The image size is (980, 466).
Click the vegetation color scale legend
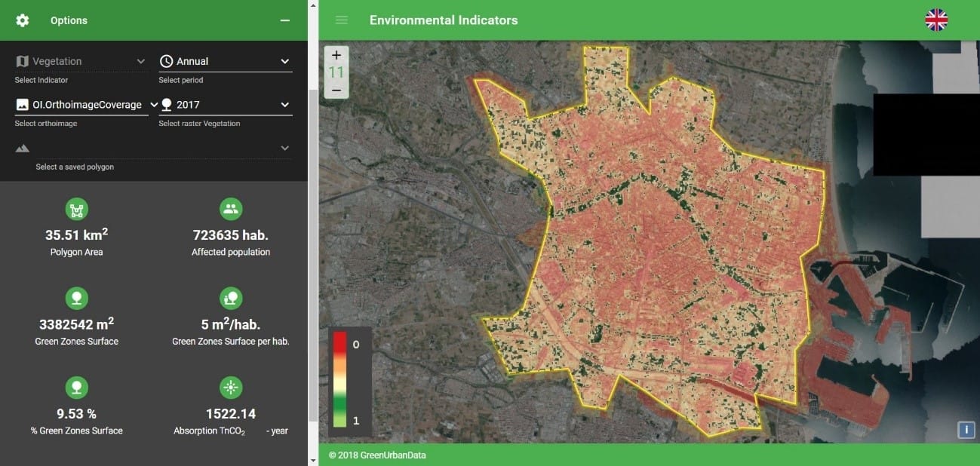(x=340, y=379)
